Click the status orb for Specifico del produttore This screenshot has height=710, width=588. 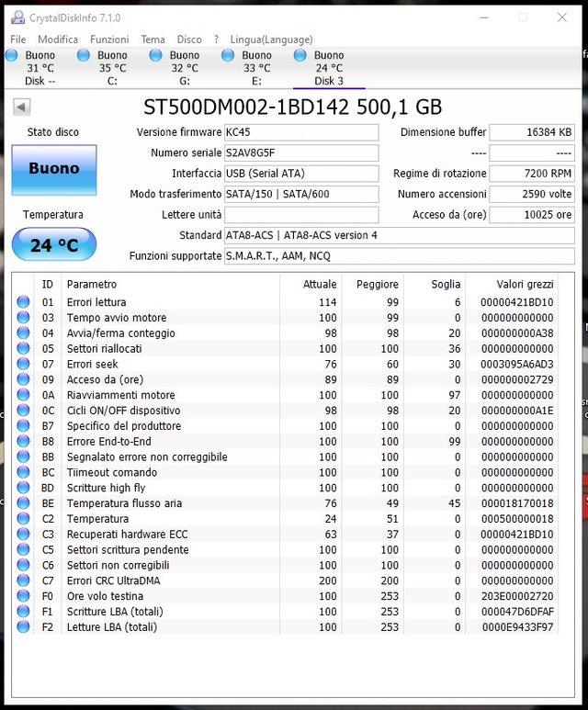coord(23,425)
